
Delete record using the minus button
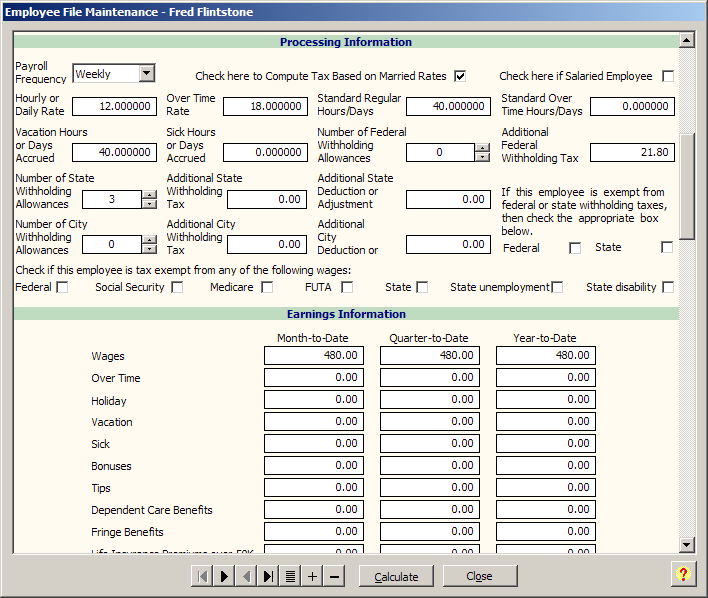coord(334,576)
